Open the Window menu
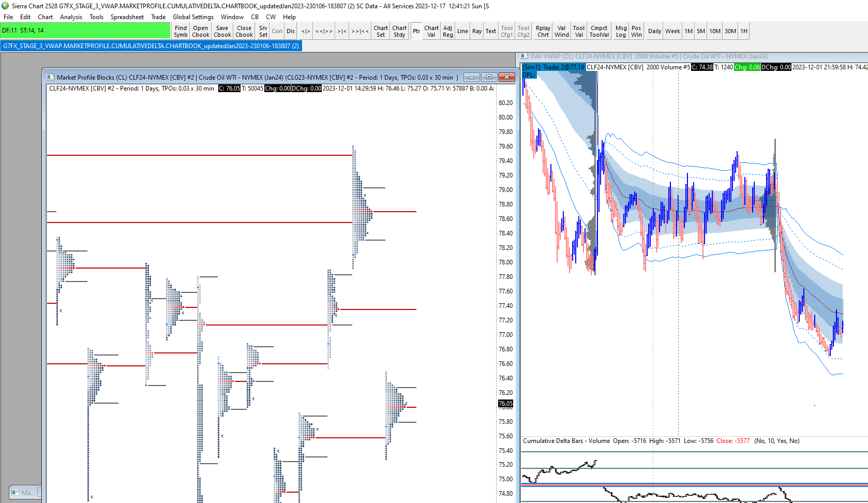868x503 pixels. [x=232, y=17]
